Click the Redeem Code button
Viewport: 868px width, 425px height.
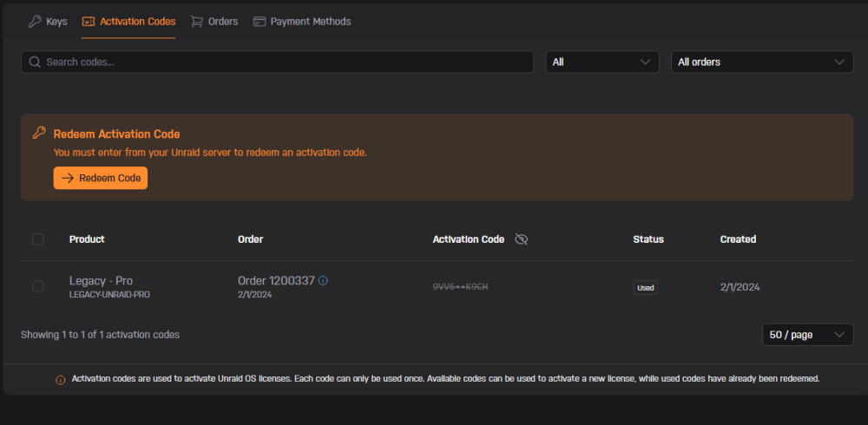point(101,178)
